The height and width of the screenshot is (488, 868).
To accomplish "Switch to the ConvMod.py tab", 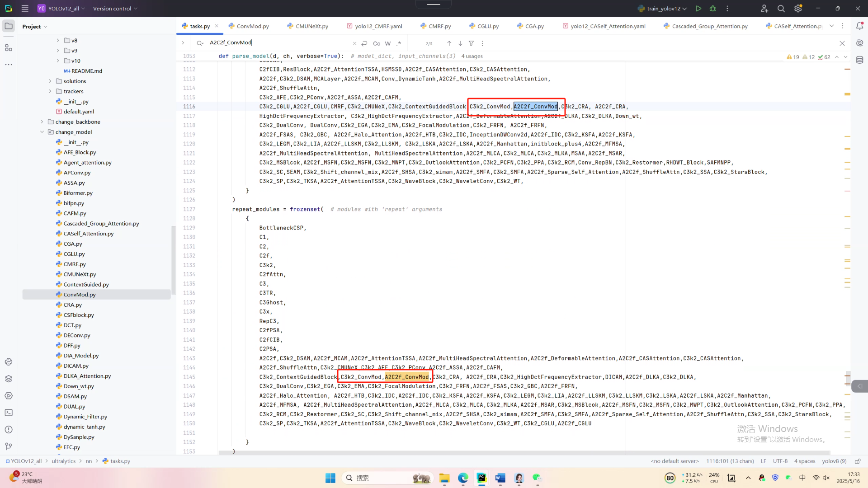I will pos(252,26).
